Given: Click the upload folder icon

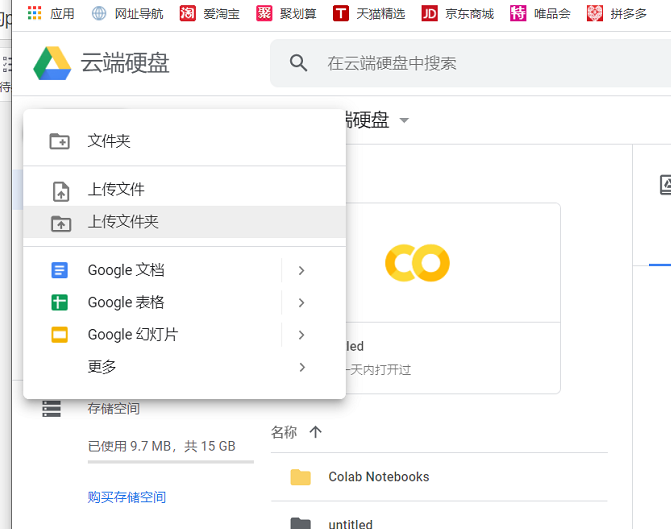Looking at the screenshot, I should click(x=61, y=223).
